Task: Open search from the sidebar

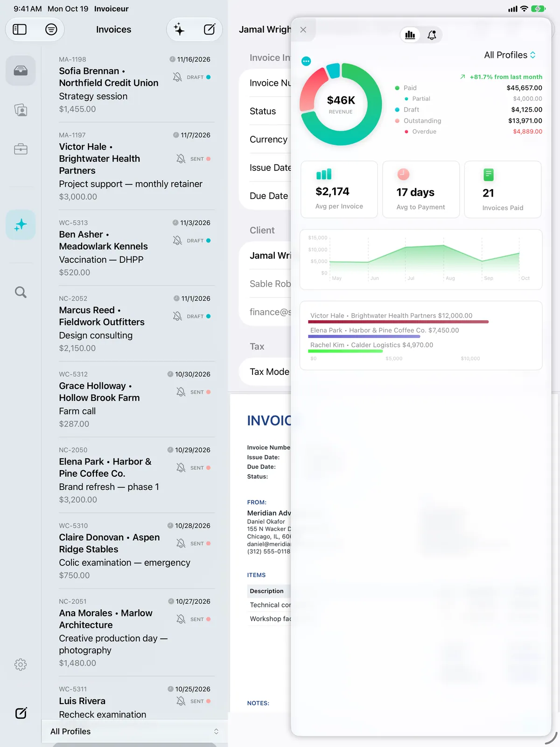Action: 21,292
